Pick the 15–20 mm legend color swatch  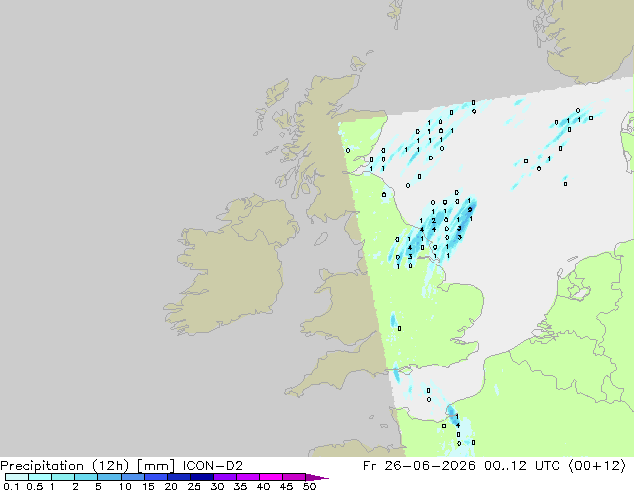(155, 477)
